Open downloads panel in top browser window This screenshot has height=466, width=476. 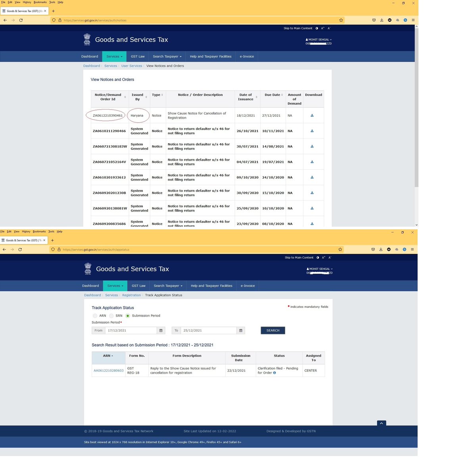click(382, 20)
